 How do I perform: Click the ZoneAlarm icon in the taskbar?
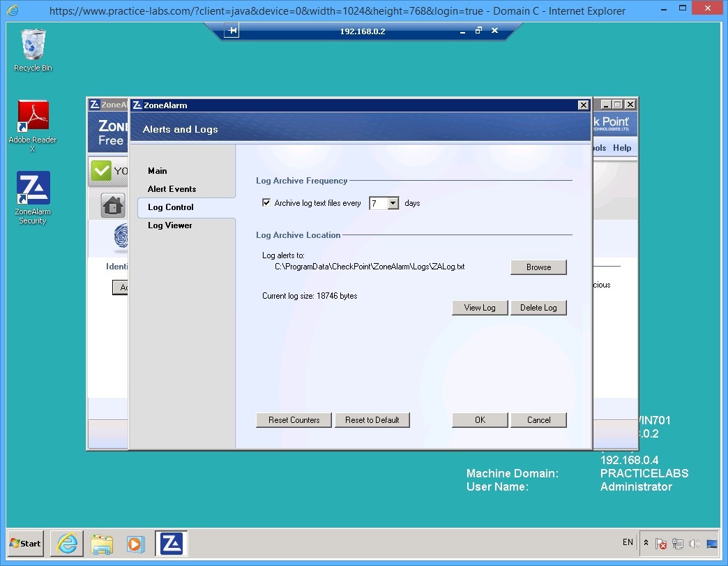(170, 543)
